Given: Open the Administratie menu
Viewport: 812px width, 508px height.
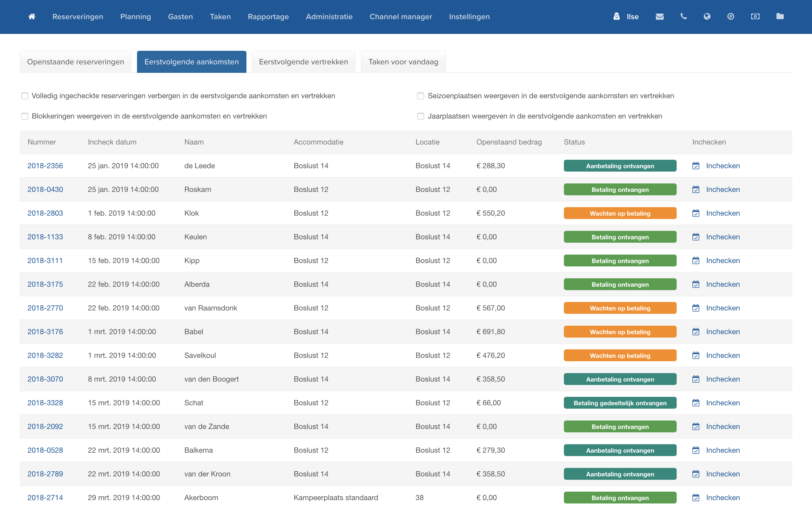Looking at the screenshot, I should pos(329,16).
